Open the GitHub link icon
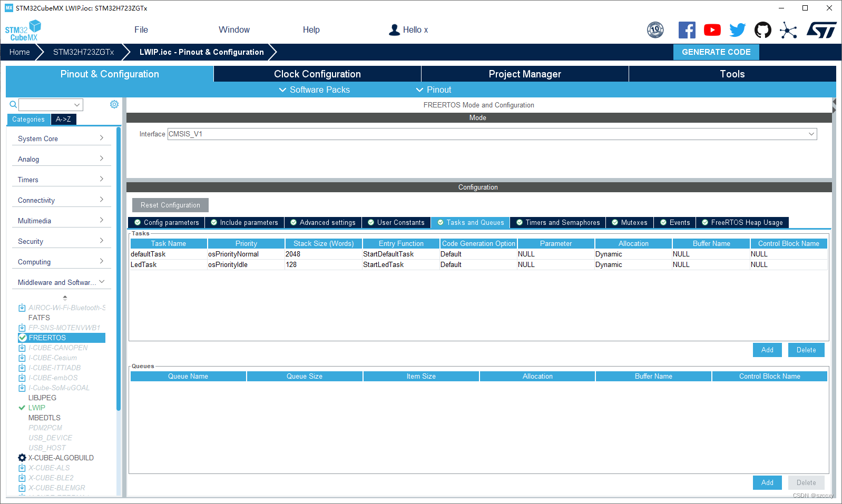 762,30
